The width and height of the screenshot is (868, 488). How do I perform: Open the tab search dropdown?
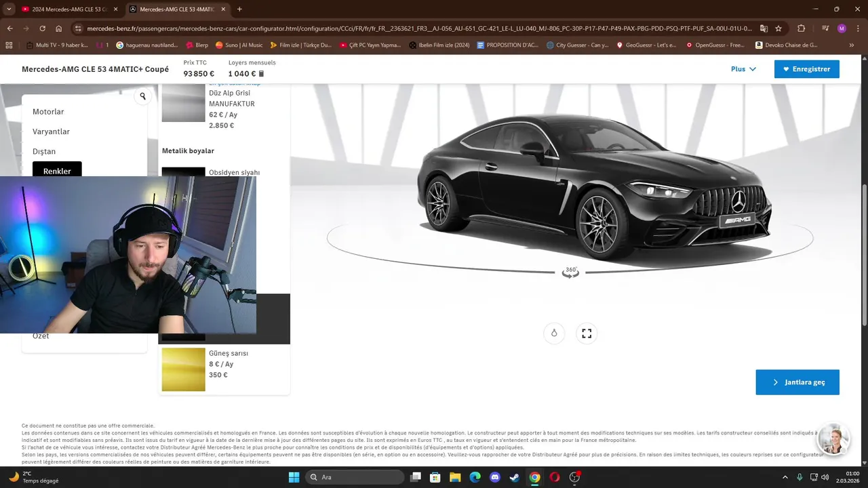(10, 9)
